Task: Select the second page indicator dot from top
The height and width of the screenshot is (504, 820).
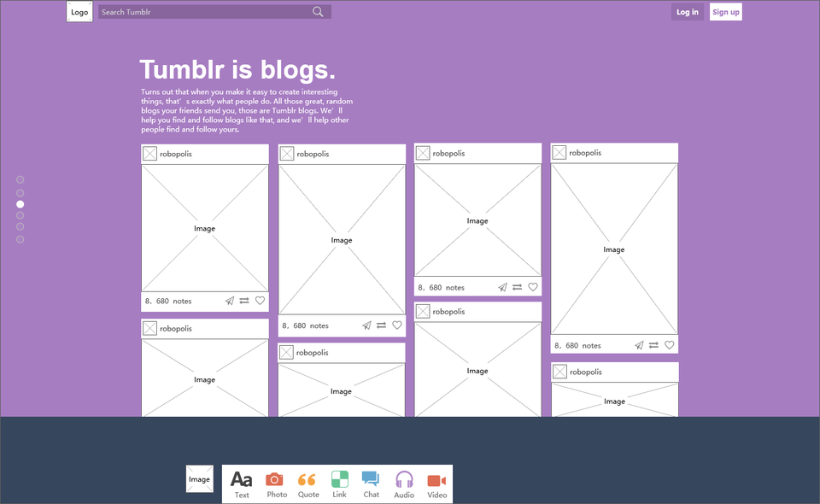Action: point(20,193)
